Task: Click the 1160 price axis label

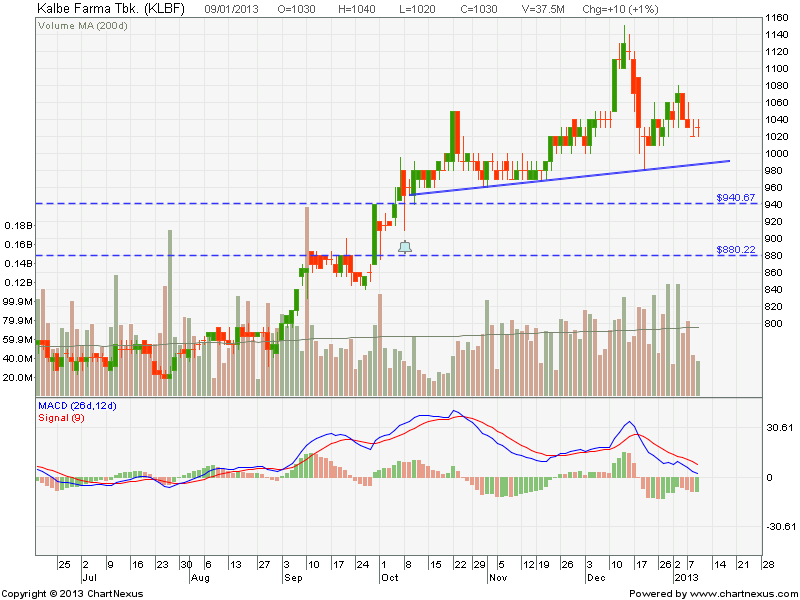Action: 777,18
